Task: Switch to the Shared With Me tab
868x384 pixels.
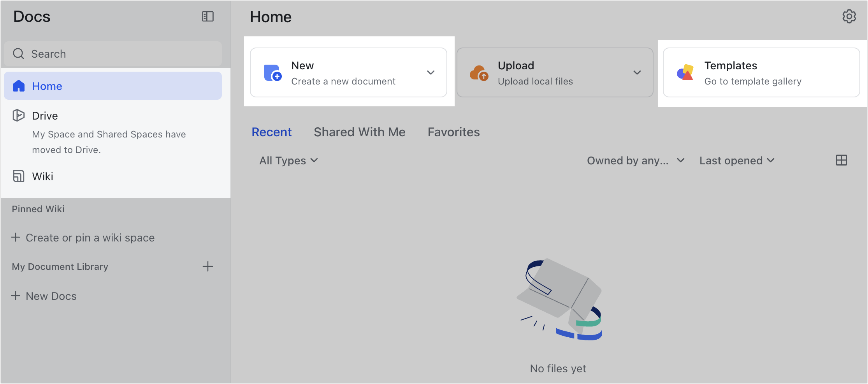Action: point(359,132)
